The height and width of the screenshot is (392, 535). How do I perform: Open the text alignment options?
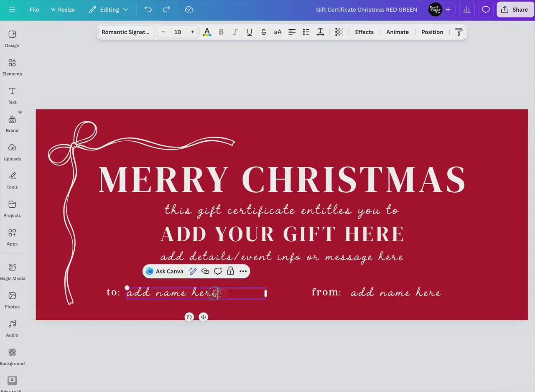(x=292, y=32)
